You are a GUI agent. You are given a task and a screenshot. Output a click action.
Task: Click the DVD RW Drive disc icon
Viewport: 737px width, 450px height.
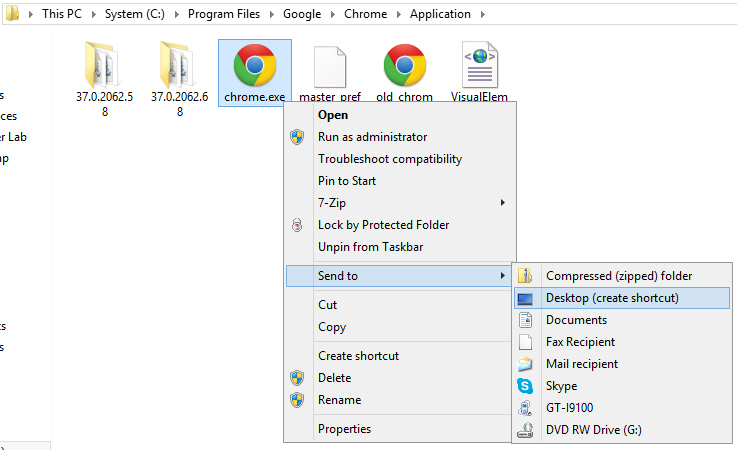(x=525, y=430)
